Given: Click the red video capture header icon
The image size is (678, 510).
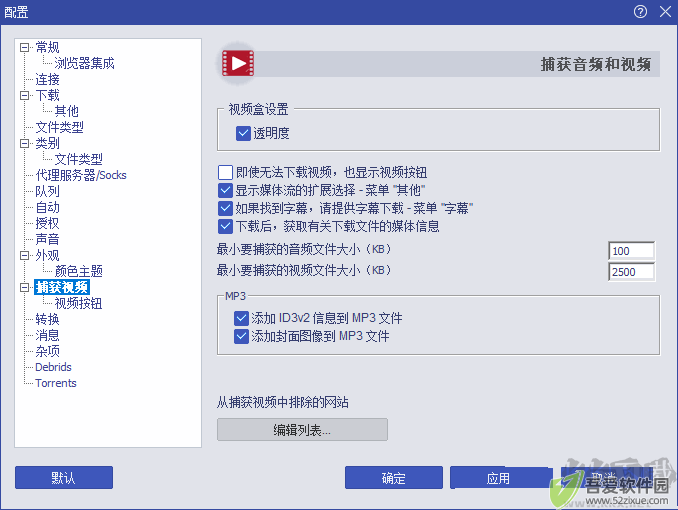Looking at the screenshot, I should 237,64.
